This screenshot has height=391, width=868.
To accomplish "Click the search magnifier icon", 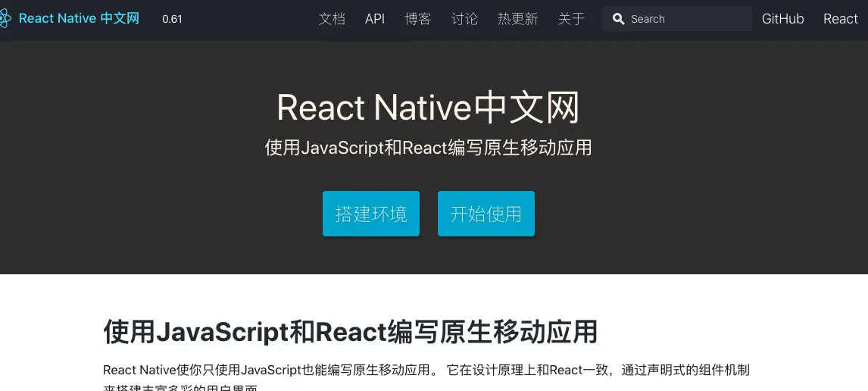I will (x=618, y=19).
